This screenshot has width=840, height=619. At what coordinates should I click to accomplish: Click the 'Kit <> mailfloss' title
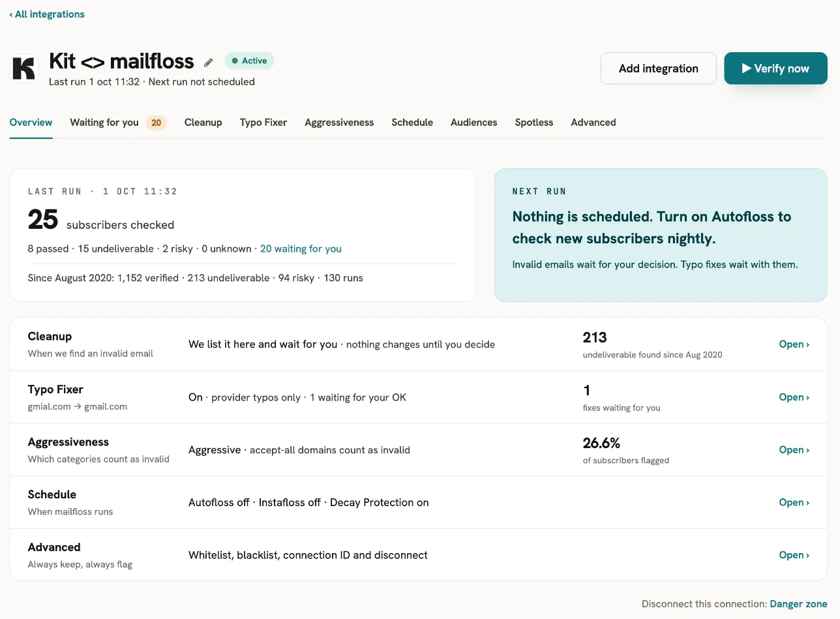pos(122,61)
